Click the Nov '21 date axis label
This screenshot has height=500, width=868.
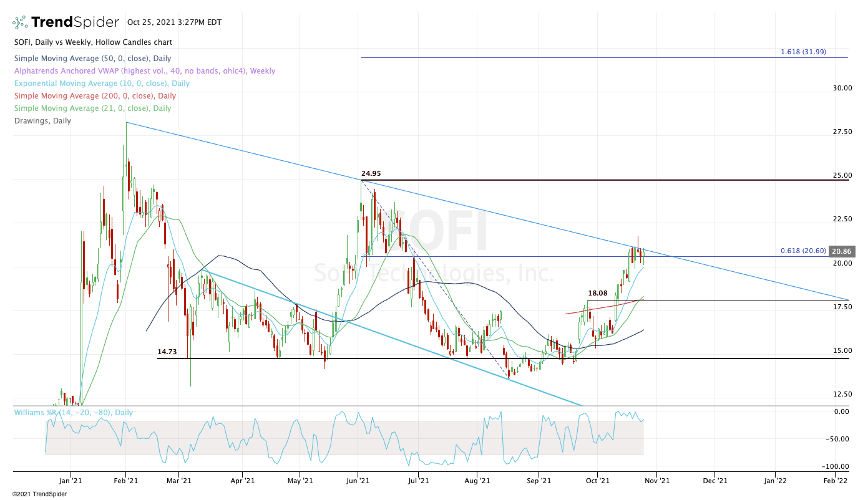point(657,480)
